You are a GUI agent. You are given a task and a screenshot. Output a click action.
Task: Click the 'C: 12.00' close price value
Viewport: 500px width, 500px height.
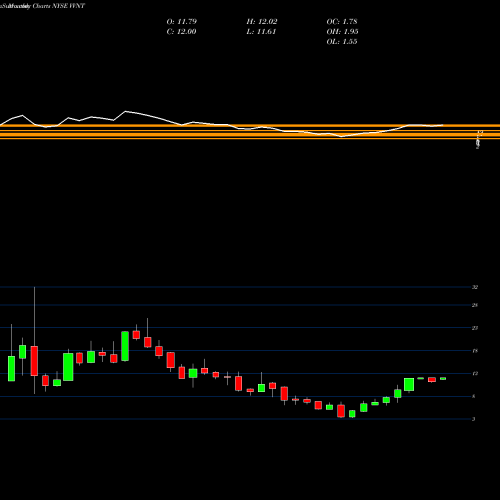[x=181, y=32]
